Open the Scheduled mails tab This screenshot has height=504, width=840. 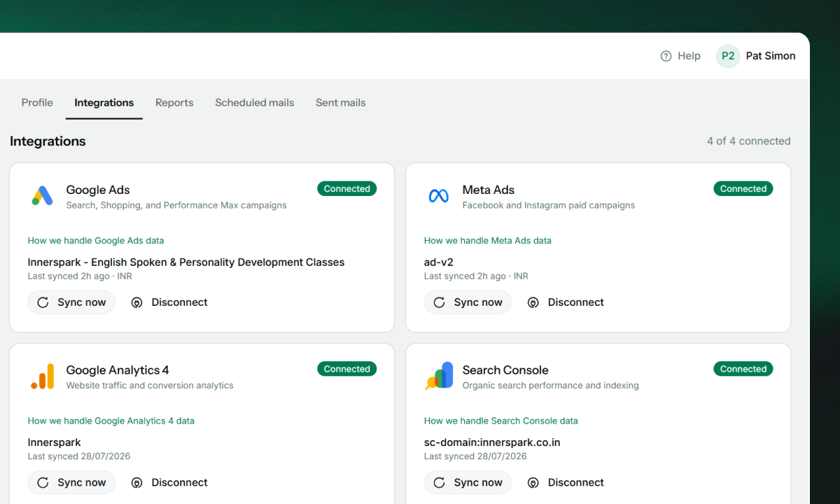coord(255,102)
